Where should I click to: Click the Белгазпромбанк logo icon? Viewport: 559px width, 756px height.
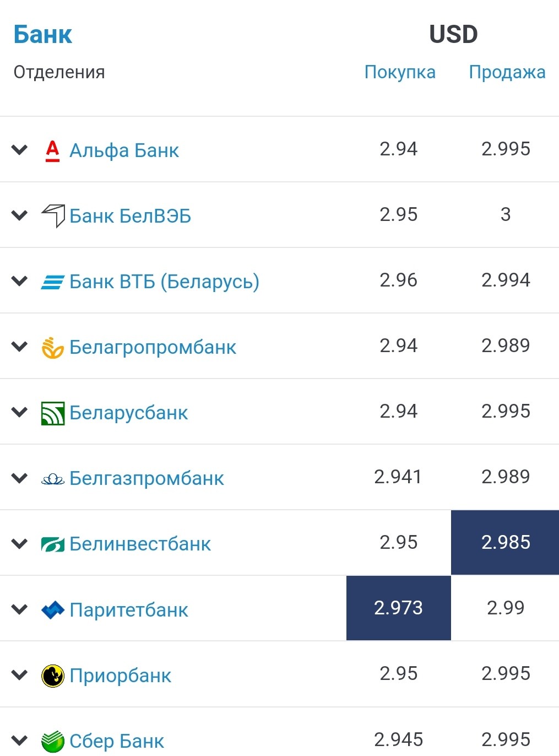pyautogui.click(x=53, y=479)
